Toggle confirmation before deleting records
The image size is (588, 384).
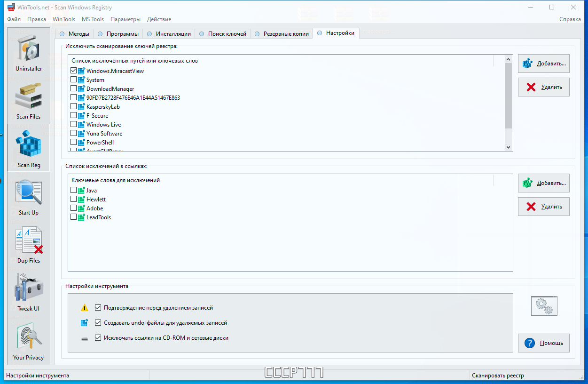(98, 308)
